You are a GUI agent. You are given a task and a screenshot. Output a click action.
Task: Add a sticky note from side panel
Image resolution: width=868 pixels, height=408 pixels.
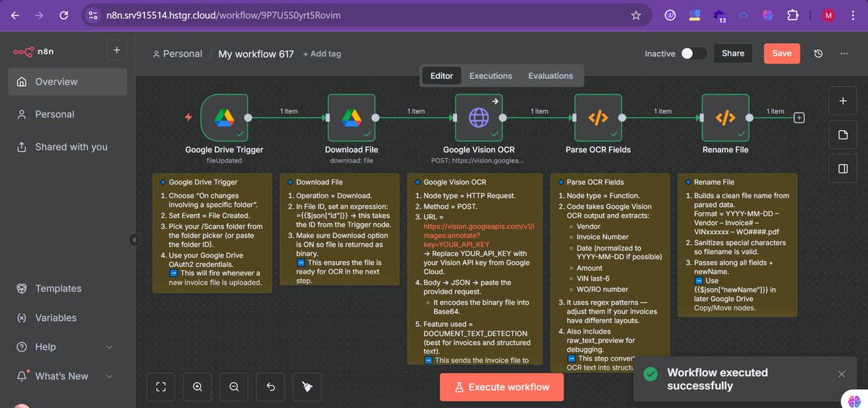pos(843,135)
